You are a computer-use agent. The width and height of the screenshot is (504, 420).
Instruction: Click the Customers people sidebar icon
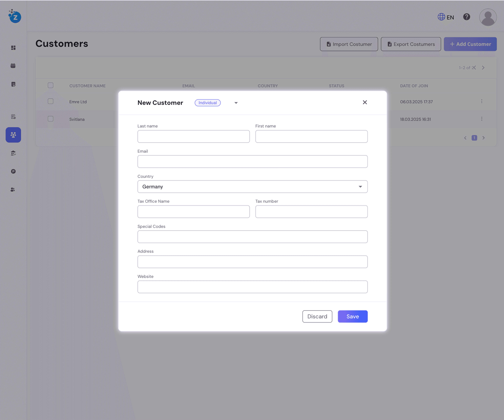pyautogui.click(x=13, y=135)
